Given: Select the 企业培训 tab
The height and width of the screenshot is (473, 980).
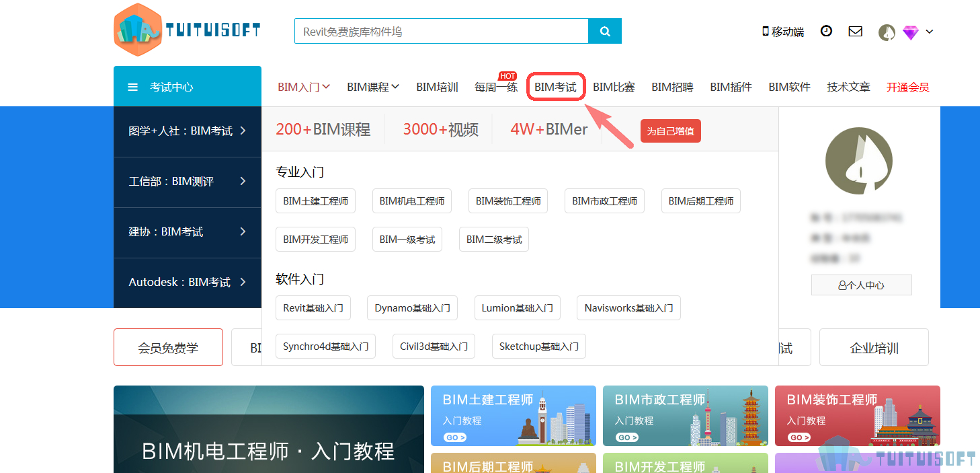Looking at the screenshot, I should click(874, 348).
